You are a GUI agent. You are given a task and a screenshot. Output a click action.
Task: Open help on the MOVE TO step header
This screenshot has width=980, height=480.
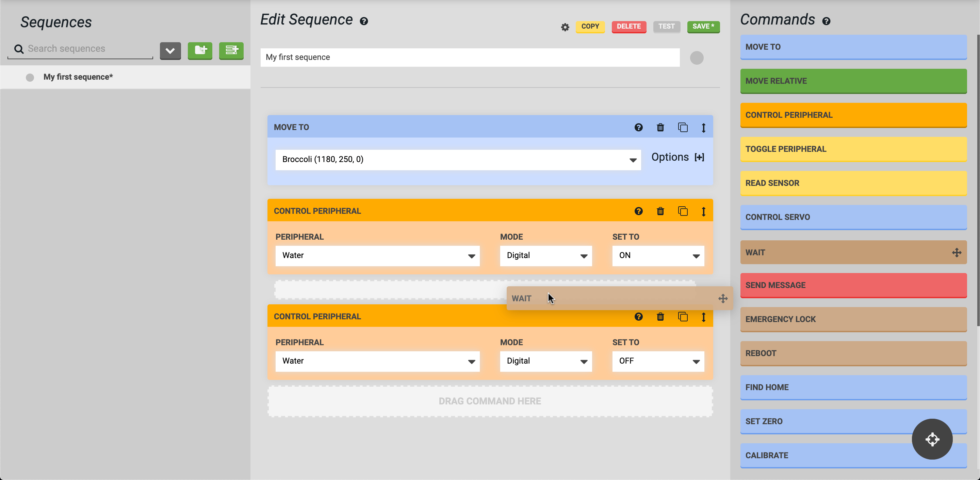[x=638, y=128]
